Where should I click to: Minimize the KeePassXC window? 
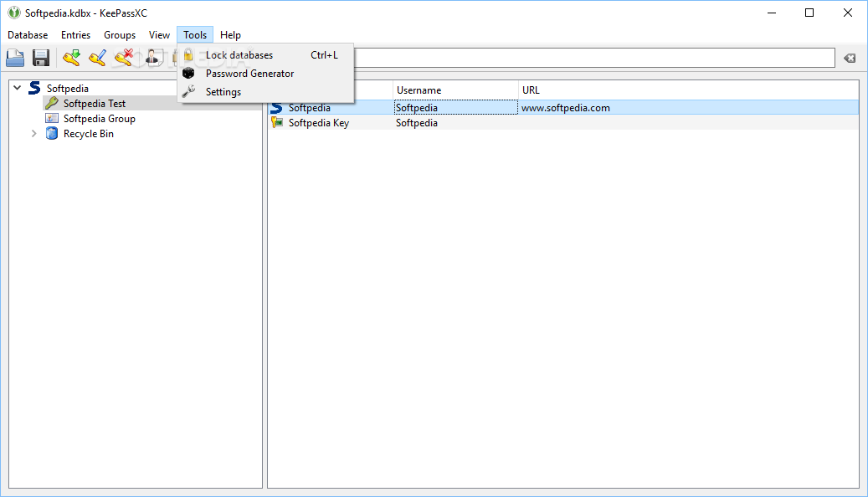(x=772, y=13)
